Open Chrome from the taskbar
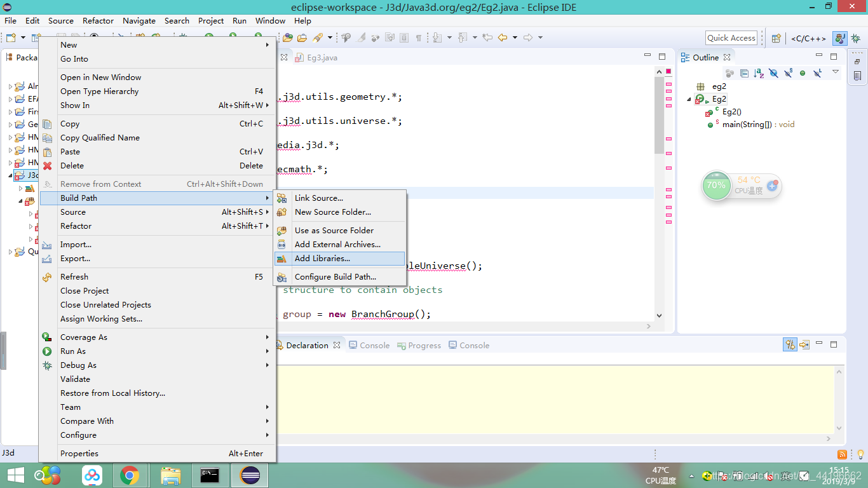This screenshot has width=868, height=488. (x=130, y=475)
